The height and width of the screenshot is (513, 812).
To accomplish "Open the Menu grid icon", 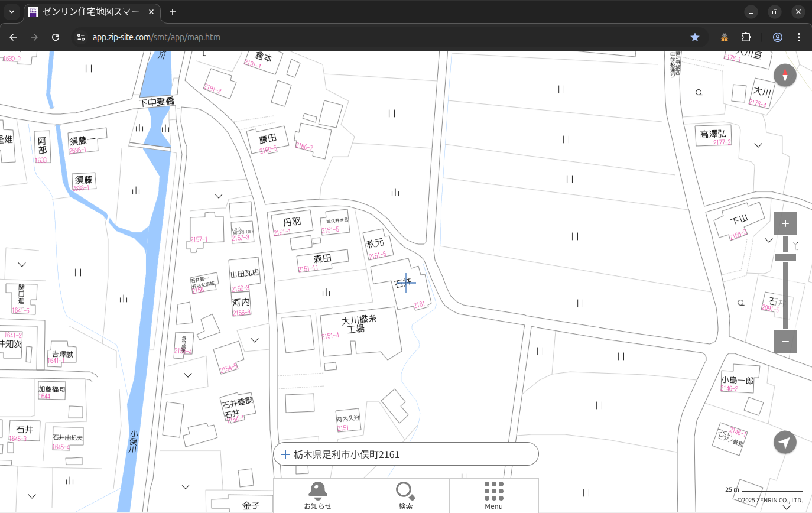I will click(493, 495).
